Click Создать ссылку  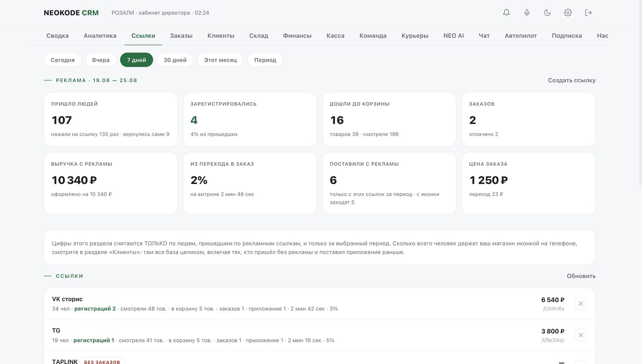coord(571,80)
